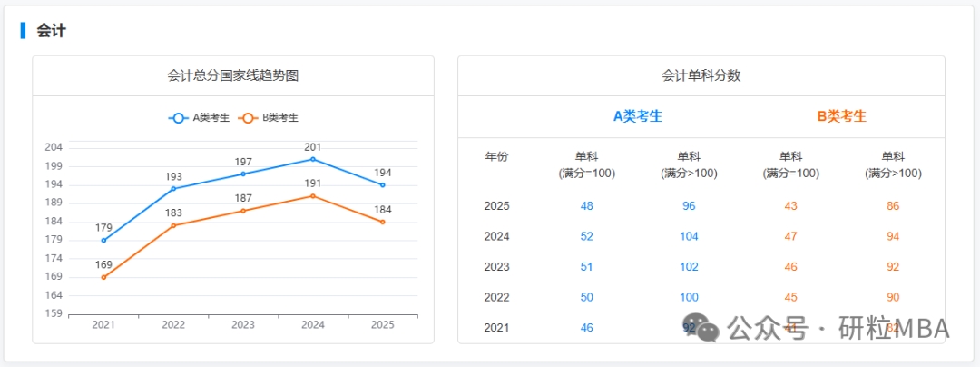Click the value 104 in 2024 row
The width and height of the screenshot is (980, 367).
(x=689, y=236)
